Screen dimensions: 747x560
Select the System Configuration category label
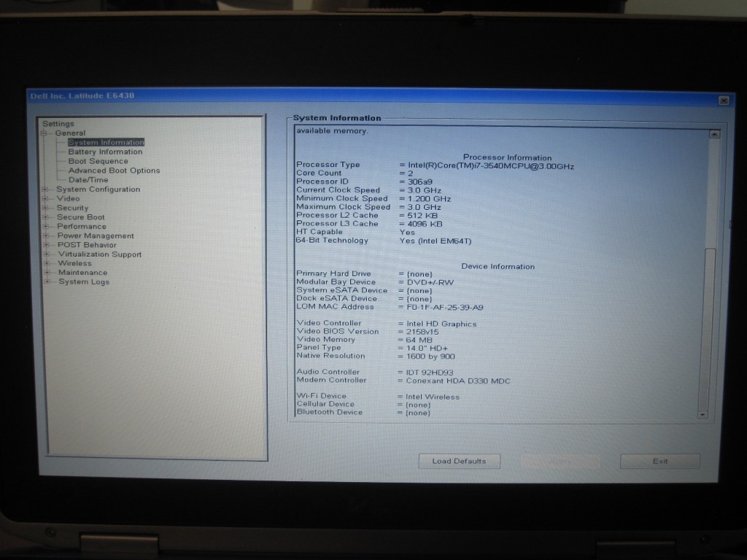point(98,190)
